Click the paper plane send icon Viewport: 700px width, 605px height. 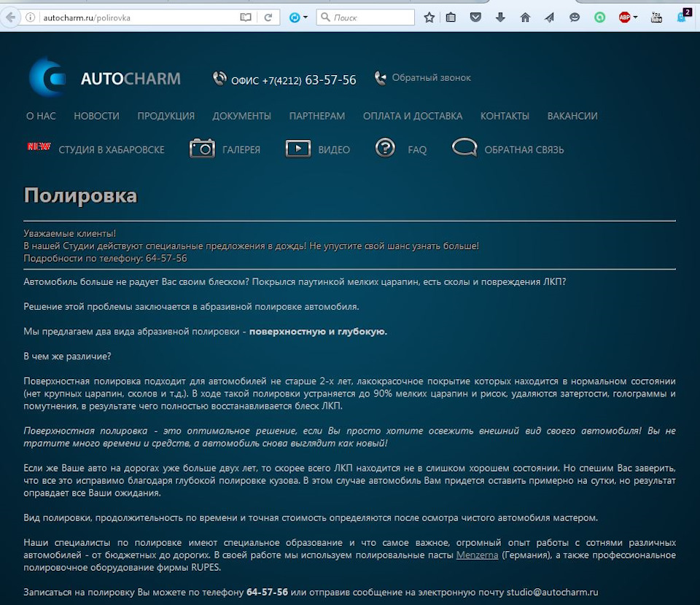550,17
